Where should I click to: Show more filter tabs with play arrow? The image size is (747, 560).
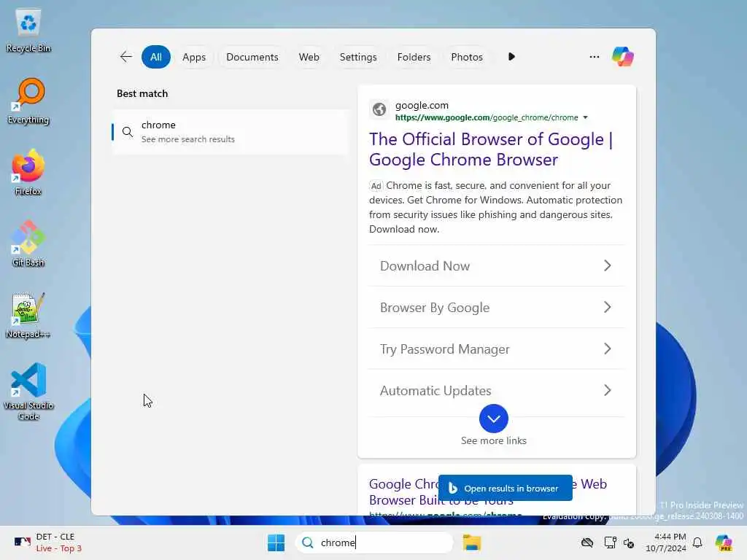pyautogui.click(x=511, y=57)
